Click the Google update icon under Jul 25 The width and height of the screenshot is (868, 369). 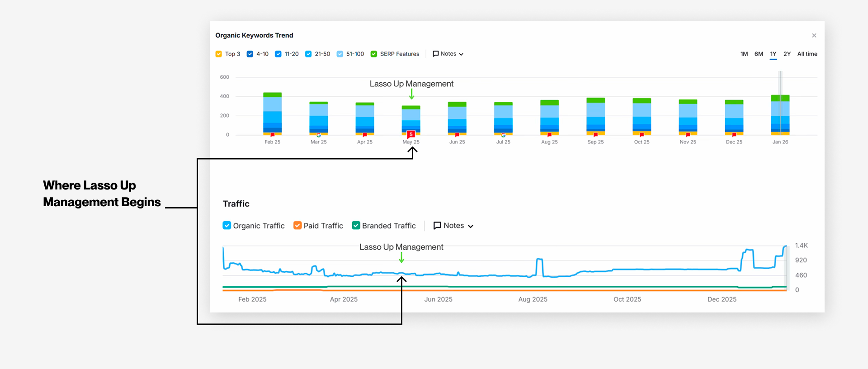(503, 135)
